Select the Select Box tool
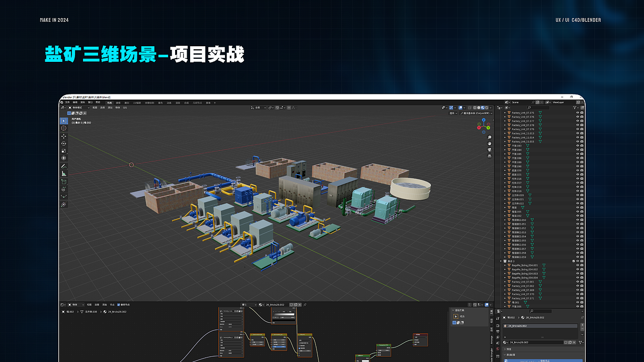Screen dimensions: 644x362 coord(64,121)
